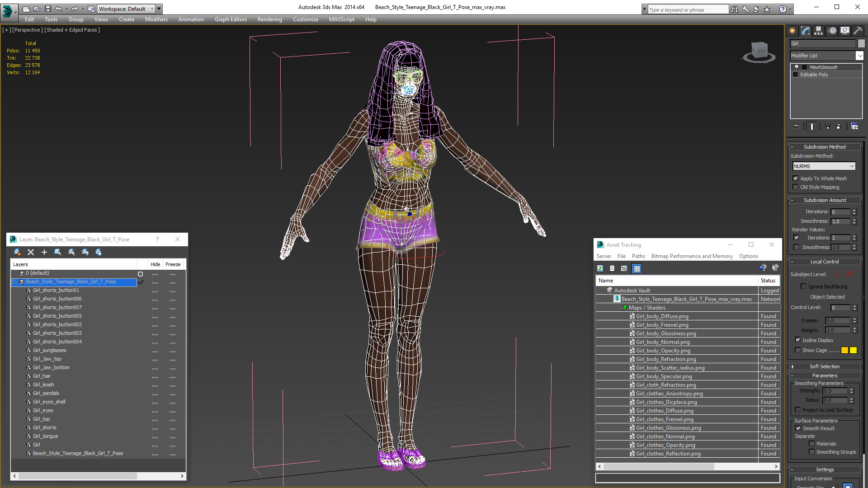
Task: Enable Ignore Backfacing checkbox
Action: 803,286
